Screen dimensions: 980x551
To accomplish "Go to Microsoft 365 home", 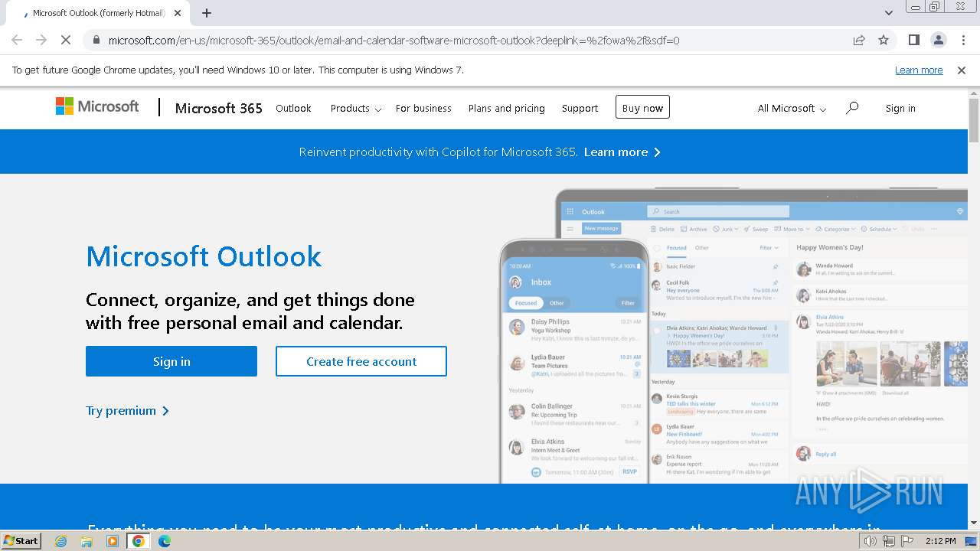I will point(218,108).
